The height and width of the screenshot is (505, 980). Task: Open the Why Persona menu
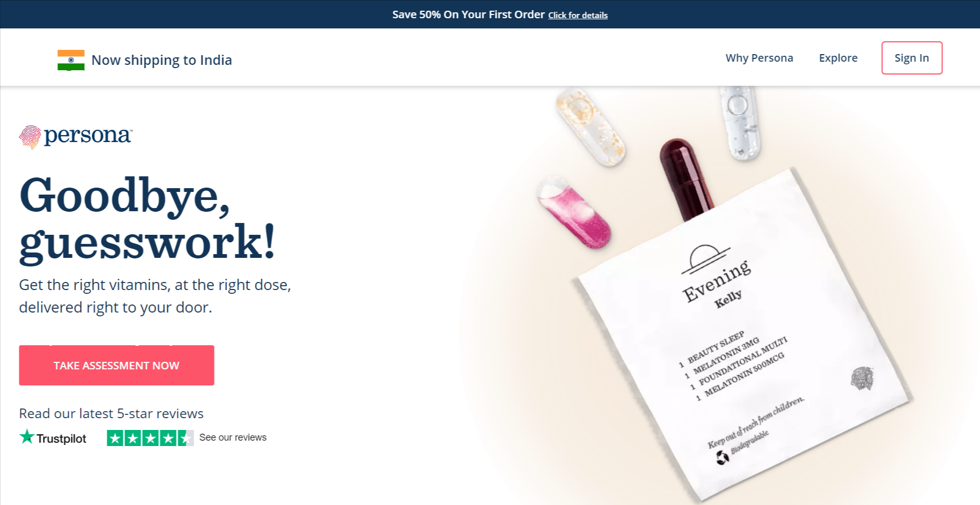pos(759,58)
